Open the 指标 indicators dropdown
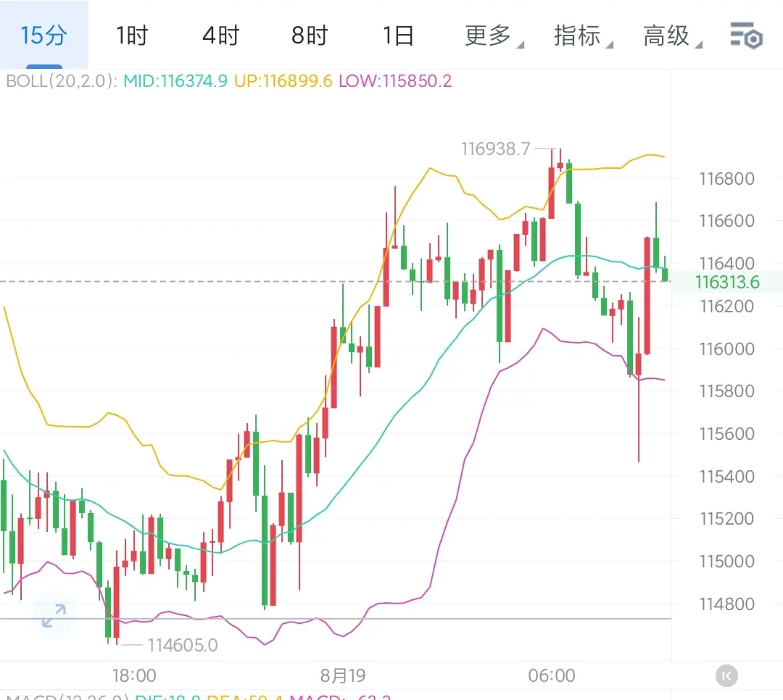This screenshot has height=700, width=783. click(x=583, y=36)
